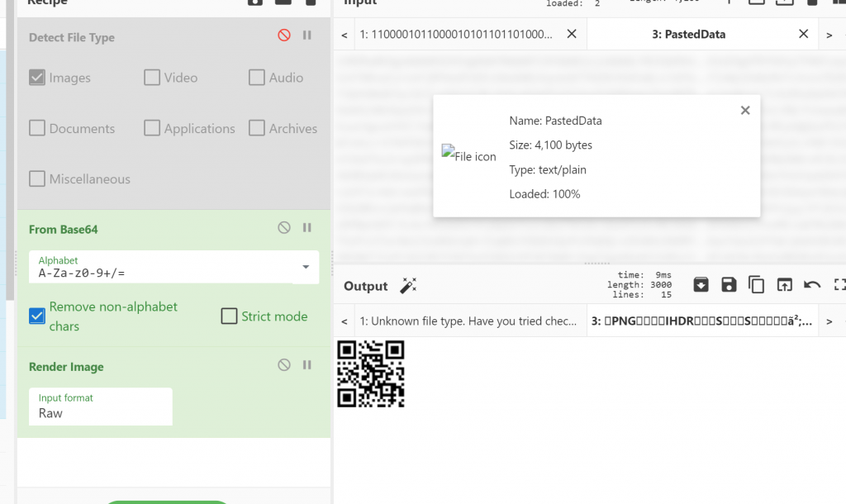Set breakpoint on Render Image operation
The image size is (846, 504).
307,365
